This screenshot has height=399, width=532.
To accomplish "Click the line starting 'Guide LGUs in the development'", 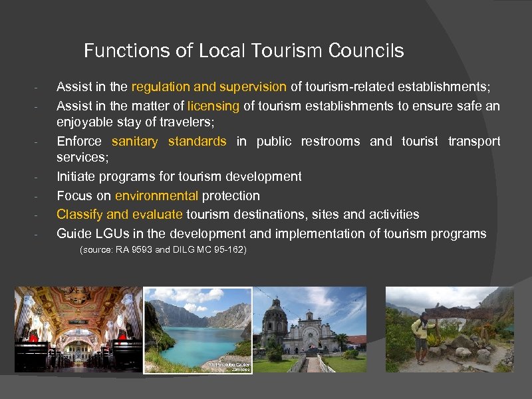I will 271,234.
